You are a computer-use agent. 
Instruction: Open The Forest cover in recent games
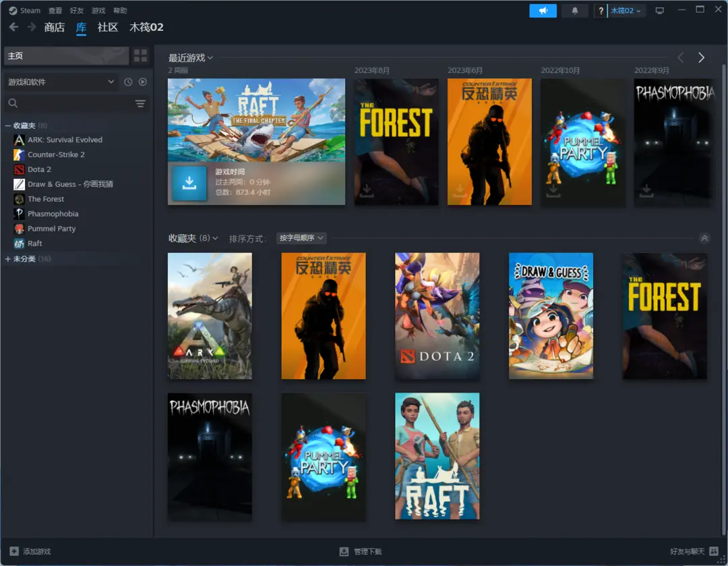pyautogui.click(x=396, y=142)
